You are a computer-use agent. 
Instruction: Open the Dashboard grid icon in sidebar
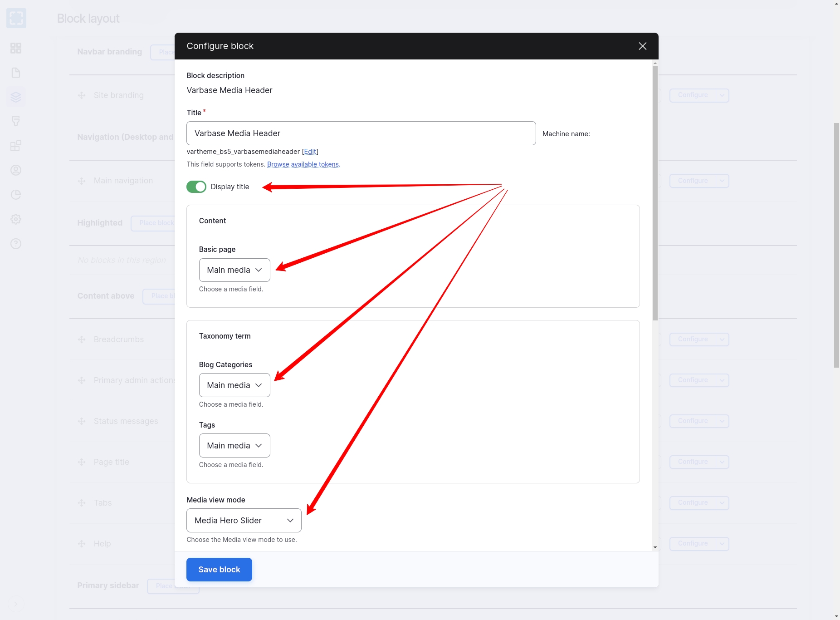pyautogui.click(x=16, y=48)
